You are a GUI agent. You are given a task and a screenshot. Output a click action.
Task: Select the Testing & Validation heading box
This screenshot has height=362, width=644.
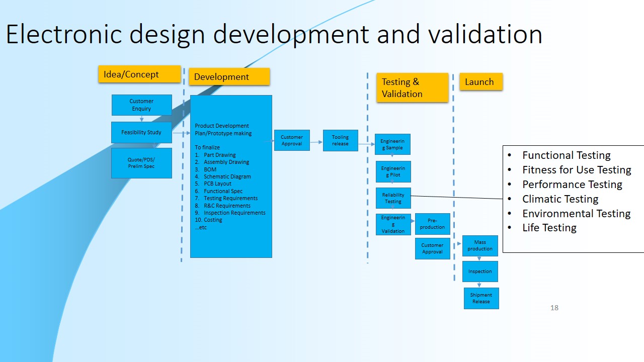coord(412,87)
